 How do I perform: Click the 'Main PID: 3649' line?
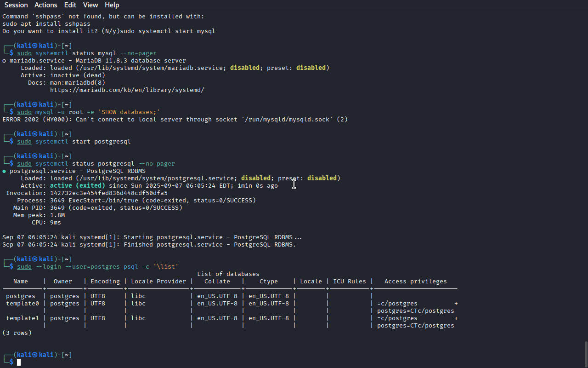click(98, 208)
